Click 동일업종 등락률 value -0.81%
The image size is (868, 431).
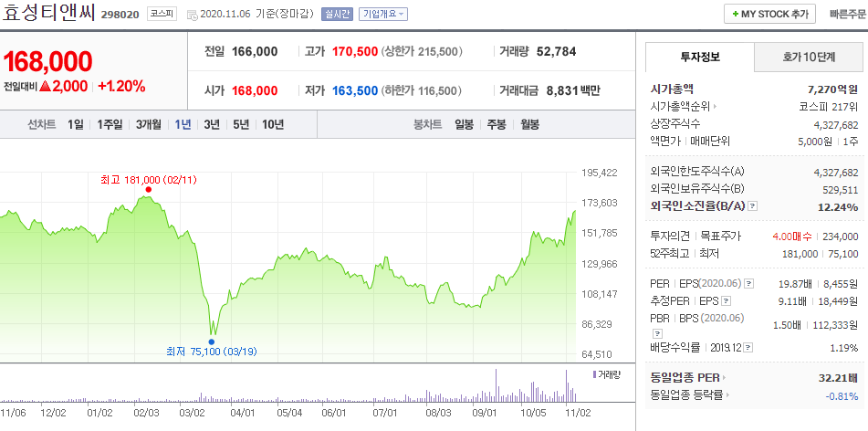(842, 396)
